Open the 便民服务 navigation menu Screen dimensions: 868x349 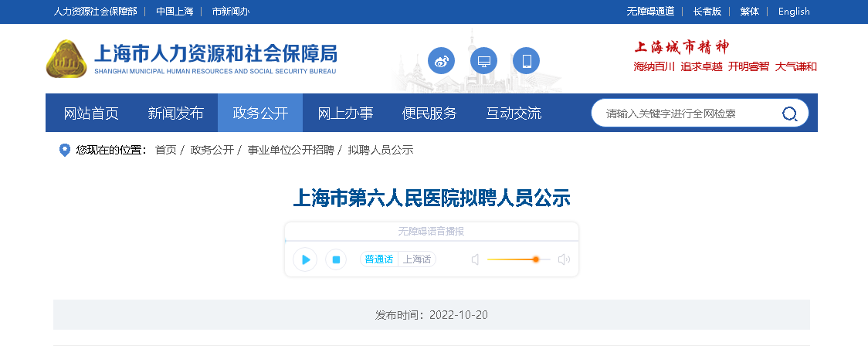[x=429, y=114]
